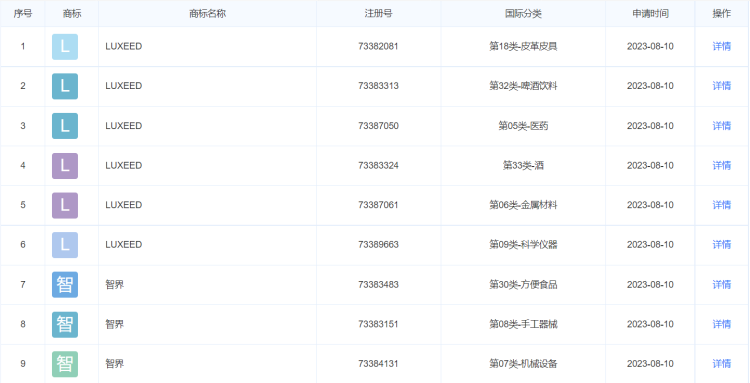The height and width of the screenshot is (383, 750).
Task: View 详情 for 第05类-医药 trademark
Action: point(721,126)
